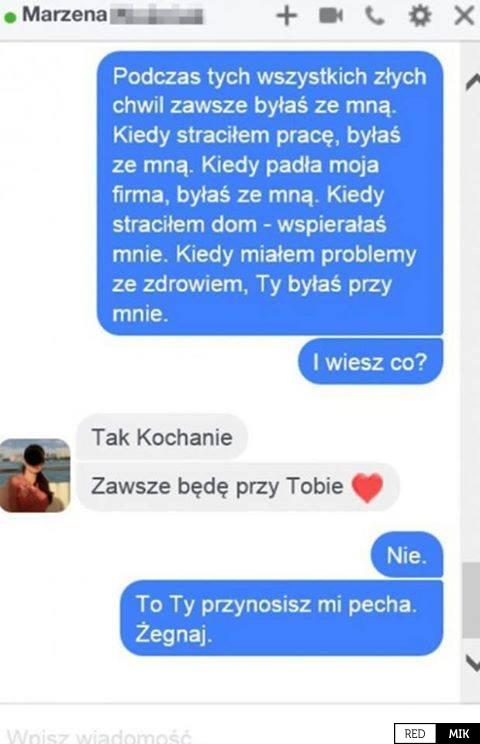
Task: Close the Marzena chat window
Action: pos(463,15)
